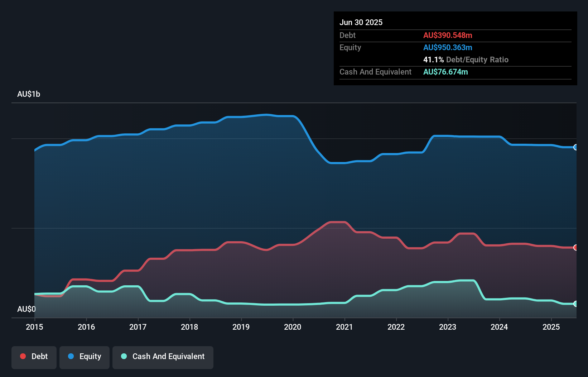Image resolution: width=588 pixels, height=377 pixels.
Task: Click the teal Cash And Equivalent legend dot
Action: pyautogui.click(x=124, y=356)
